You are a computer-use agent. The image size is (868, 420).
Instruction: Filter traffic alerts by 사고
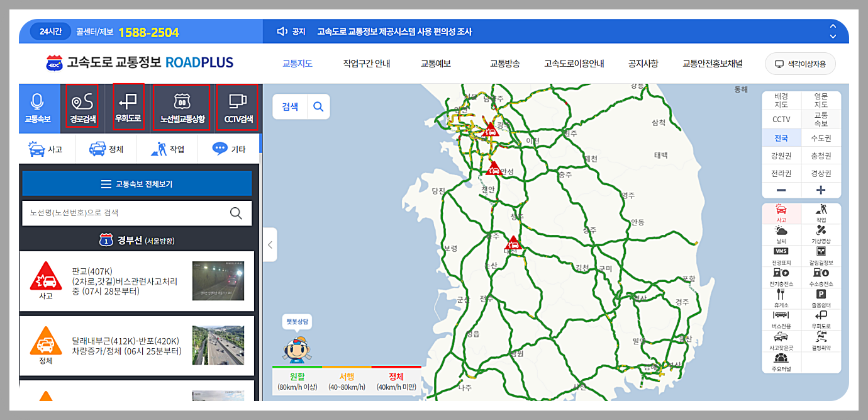coord(46,149)
